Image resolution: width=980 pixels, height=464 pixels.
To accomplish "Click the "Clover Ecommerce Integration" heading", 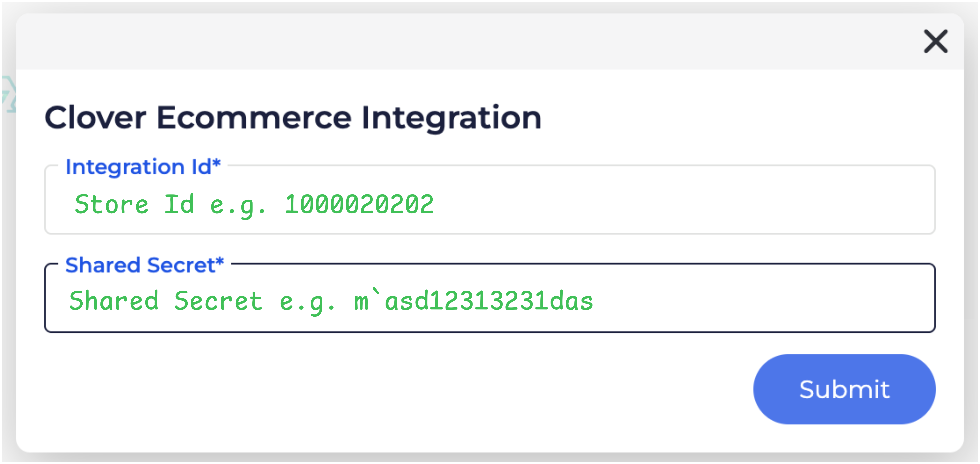I will click(293, 118).
